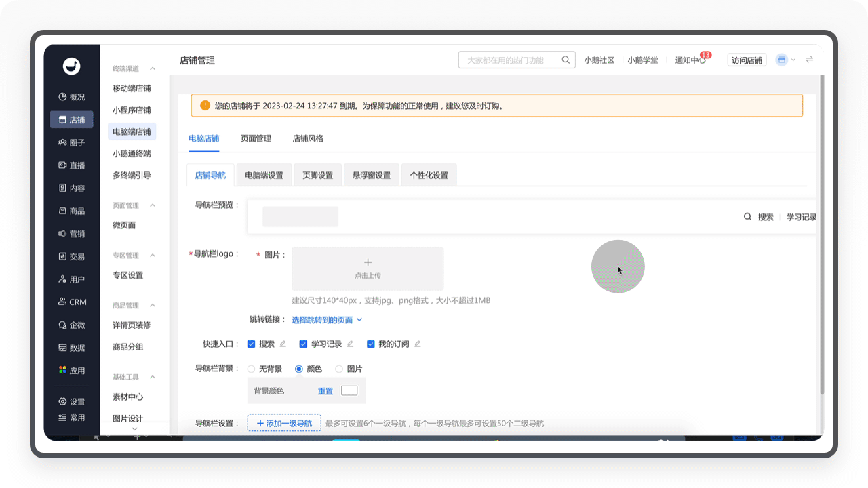Click the 点击上传 logo upload area
This screenshot has width=868, height=488.
coord(368,268)
